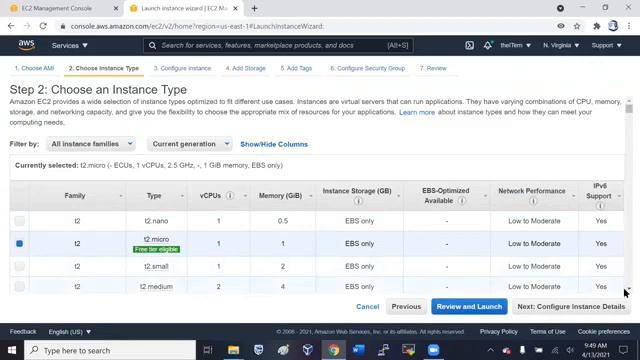
Task: Select the t2.medium instance checkbox
Action: coord(20,287)
